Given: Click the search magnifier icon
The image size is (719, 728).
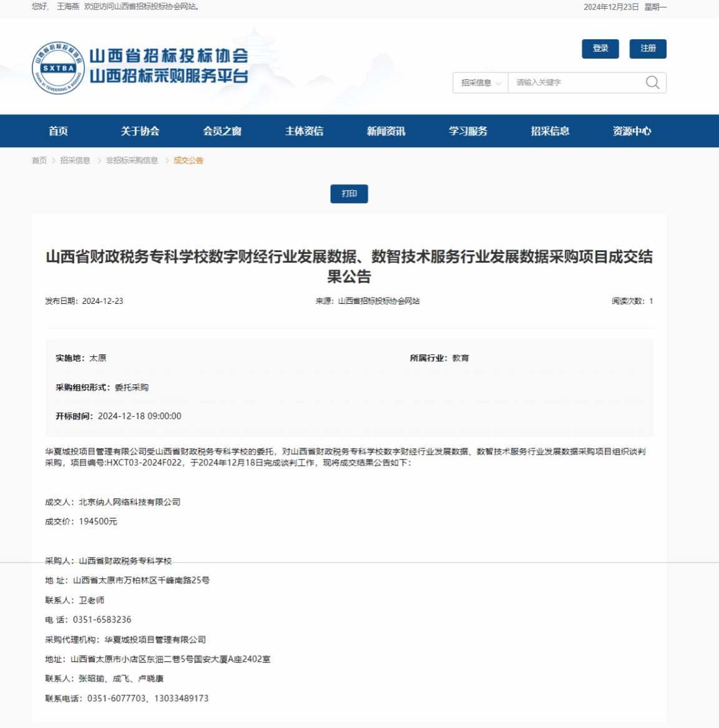Looking at the screenshot, I should [x=652, y=82].
